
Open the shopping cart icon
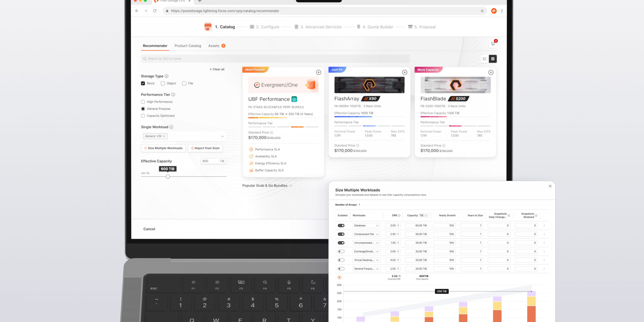click(x=493, y=44)
